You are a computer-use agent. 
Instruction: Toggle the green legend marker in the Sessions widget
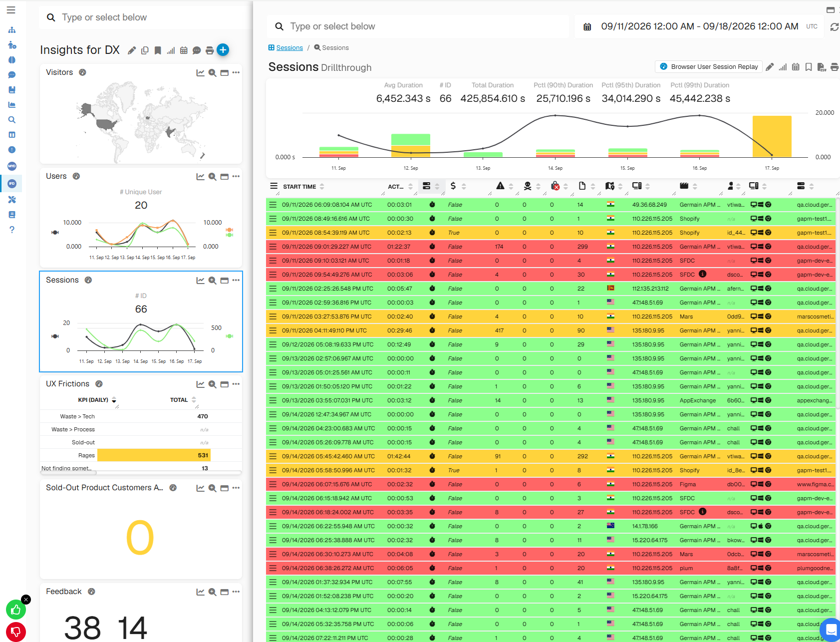pyautogui.click(x=229, y=336)
